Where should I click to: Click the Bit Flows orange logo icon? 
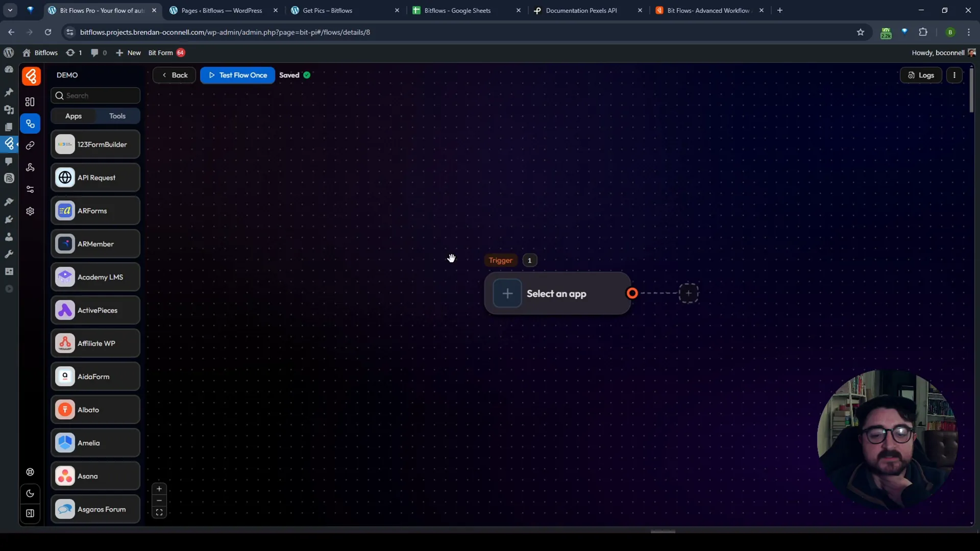pos(31,77)
